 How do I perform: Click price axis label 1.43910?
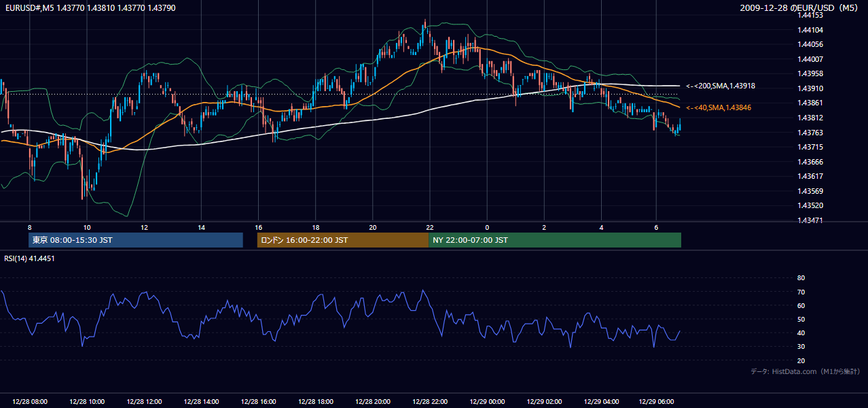coord(810,88)
